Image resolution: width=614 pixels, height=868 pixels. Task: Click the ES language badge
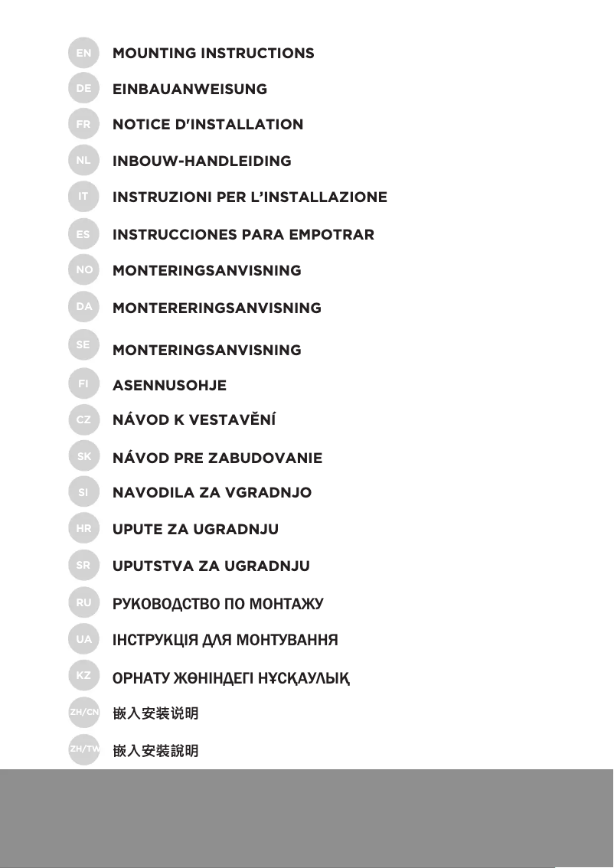83,234
